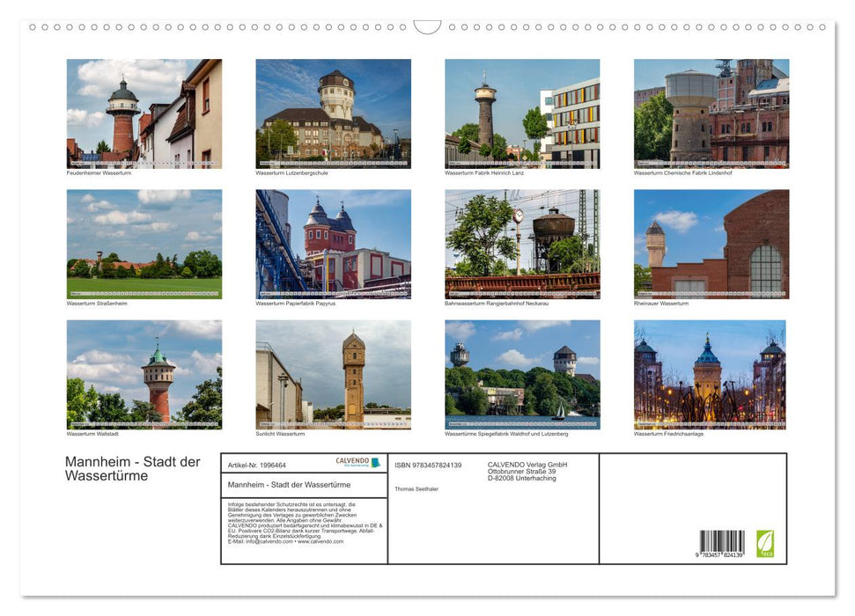The image size is (855, 616).
Task: Select the Bahnwasserturm Rangierbahnhof Neckarau label
Action: (x=498, y=301)
